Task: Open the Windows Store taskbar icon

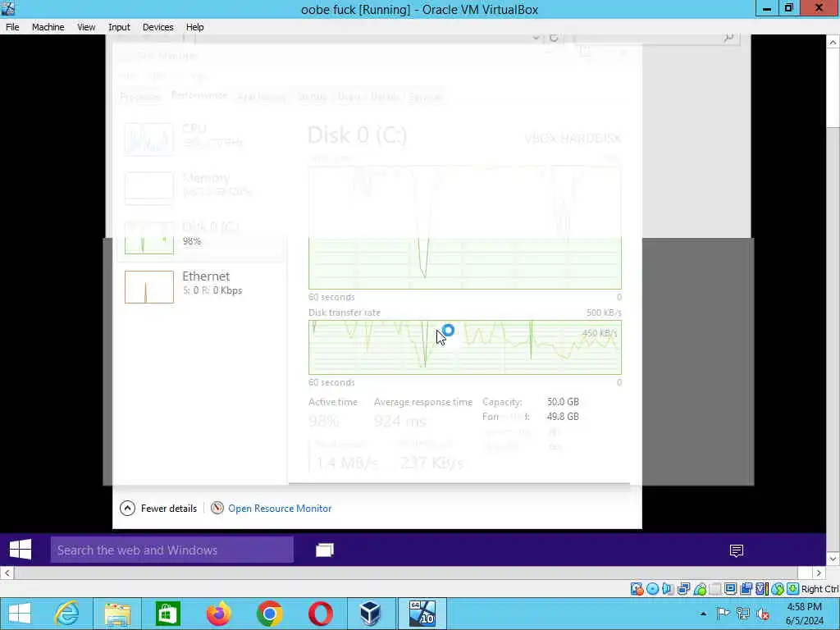Action: coord(167,614)
